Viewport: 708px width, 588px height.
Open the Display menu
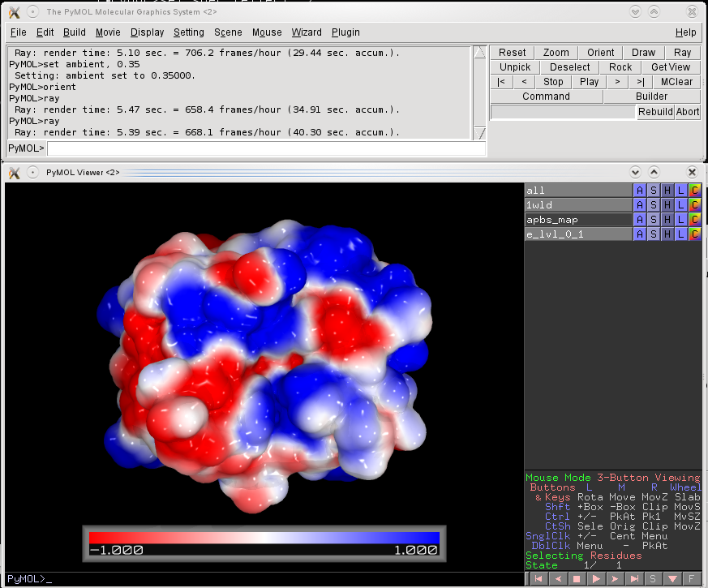pyautogui.click(x=148, y=32)
